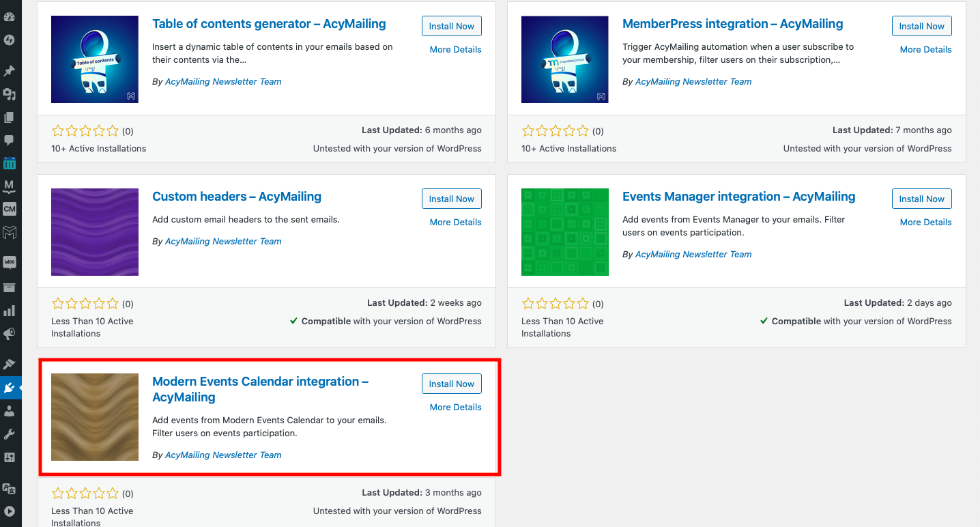
Task: Click 'Last Updated: 2 days ago' text
Action: [897, 302]
